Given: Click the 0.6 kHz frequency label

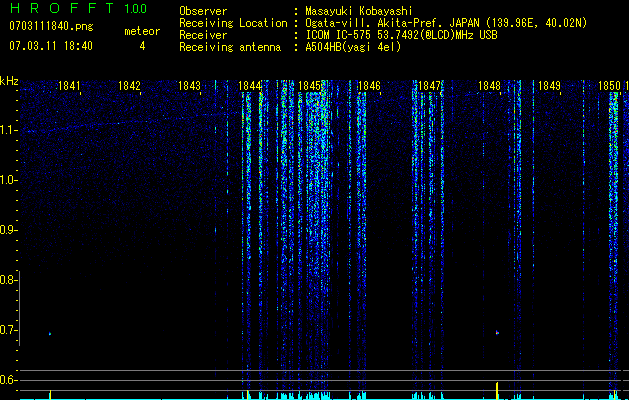Looking at the screenshot, I should tap(8, 380).
